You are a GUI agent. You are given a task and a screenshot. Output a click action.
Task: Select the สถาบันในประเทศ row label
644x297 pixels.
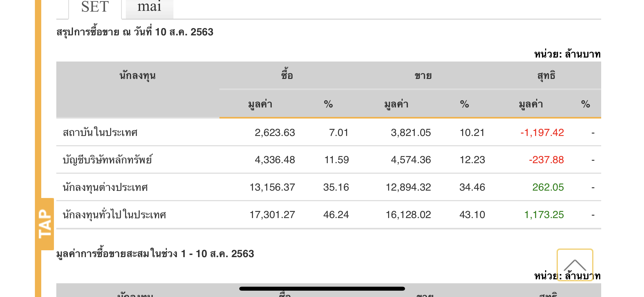[x=100, y=132]
